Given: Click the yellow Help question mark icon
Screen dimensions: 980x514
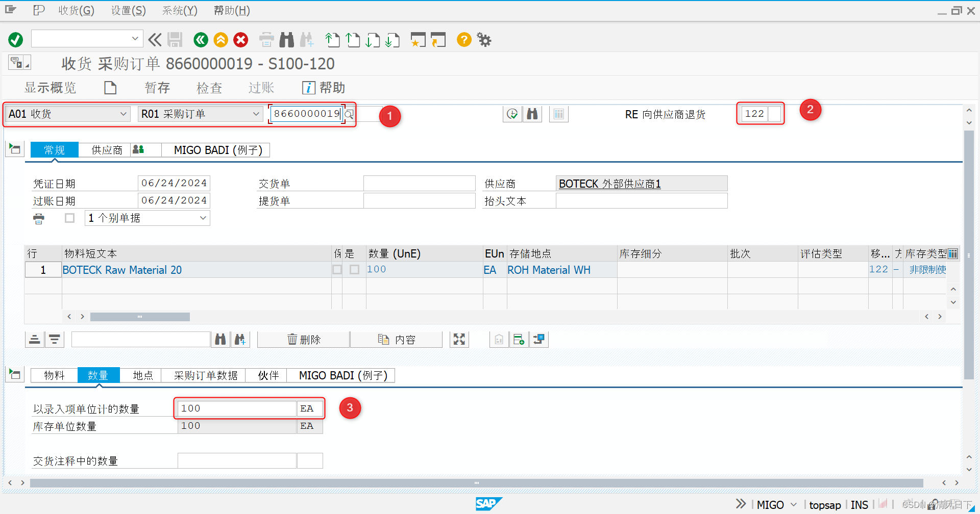Looking at the screenshot, I should (x=464, y=40).
